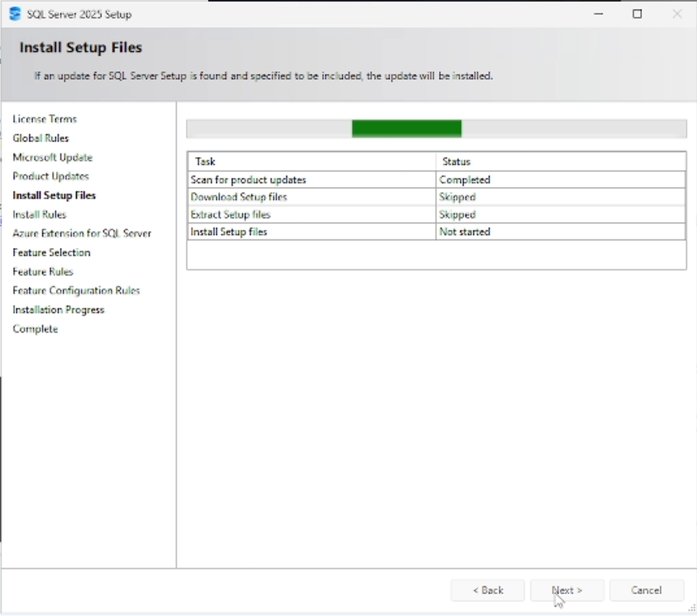697x616 pixels.
Task: Click the Task column header
Action: [206, 162]
